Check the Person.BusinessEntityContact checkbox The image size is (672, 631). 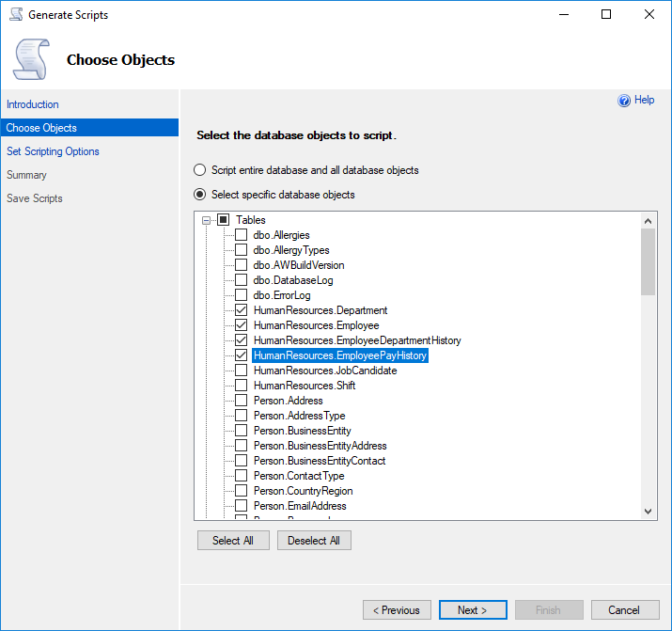(x=242, y=461)
